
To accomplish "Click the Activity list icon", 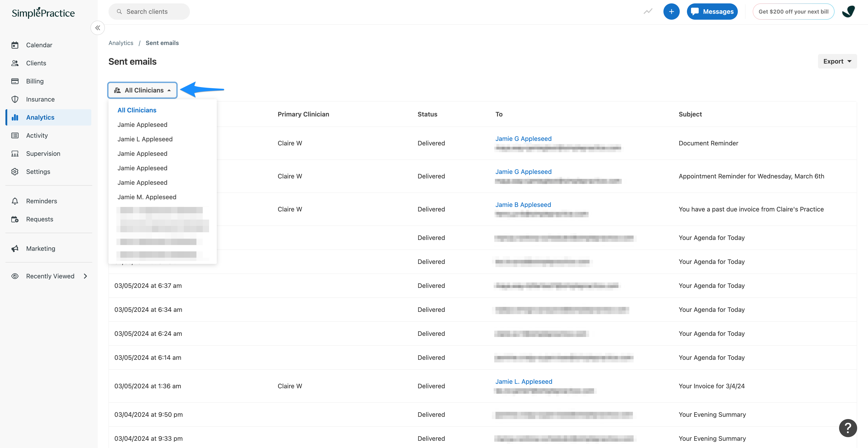I will coord(15,135).
